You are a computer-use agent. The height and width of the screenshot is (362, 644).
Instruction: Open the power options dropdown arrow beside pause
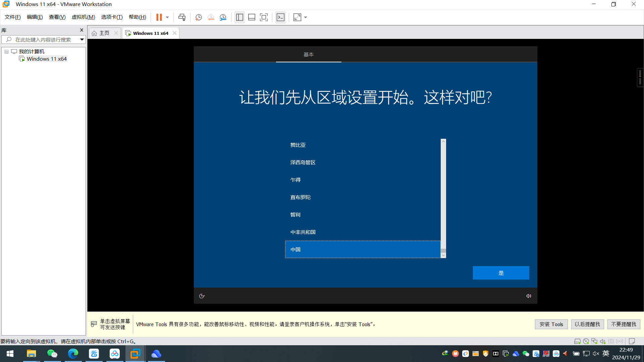[x=167, y=17]
